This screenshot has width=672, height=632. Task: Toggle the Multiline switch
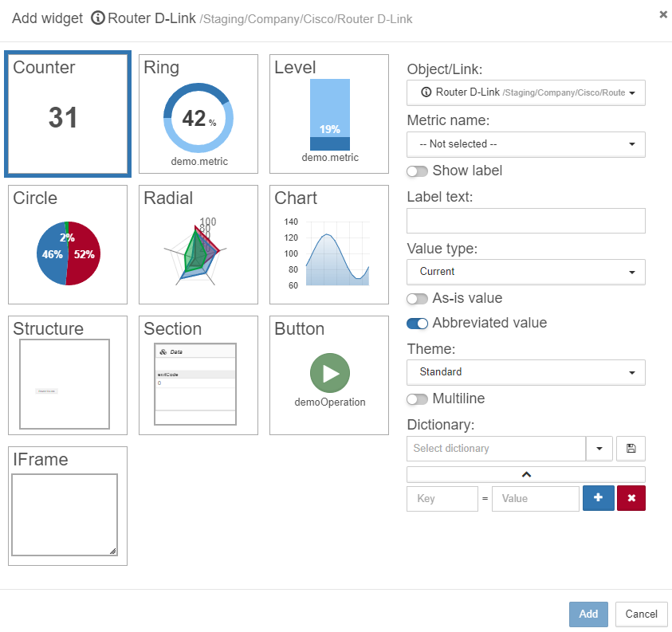pyautogui.click(x=417, y=399)
